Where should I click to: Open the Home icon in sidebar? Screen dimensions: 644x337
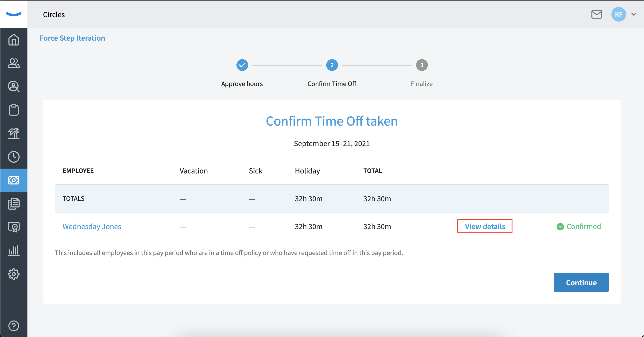coord(13,40)
